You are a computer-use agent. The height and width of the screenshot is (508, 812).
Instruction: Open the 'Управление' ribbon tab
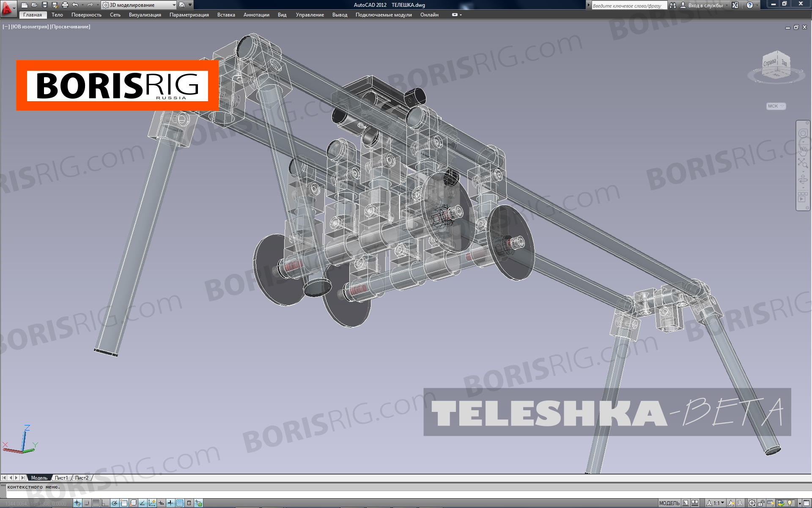[310, 15]
